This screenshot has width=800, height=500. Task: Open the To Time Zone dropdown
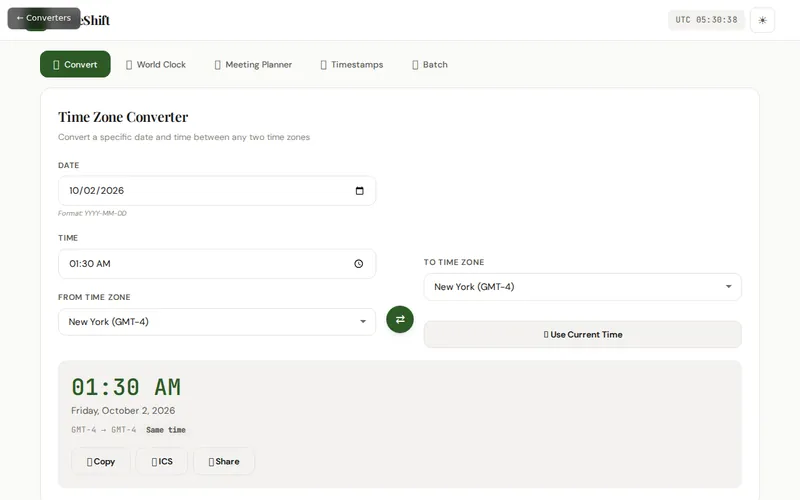[x=582, y=287]
